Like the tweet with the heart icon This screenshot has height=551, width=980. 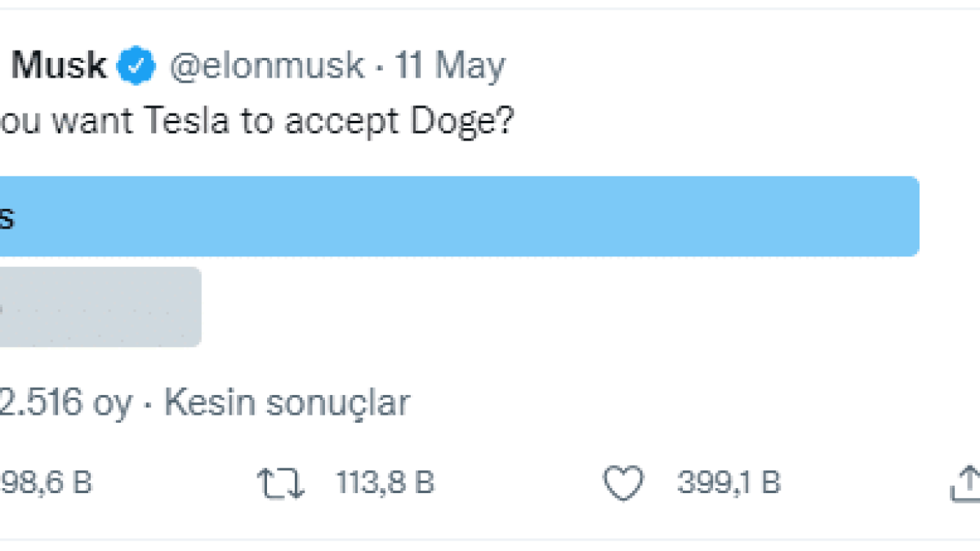623,483
